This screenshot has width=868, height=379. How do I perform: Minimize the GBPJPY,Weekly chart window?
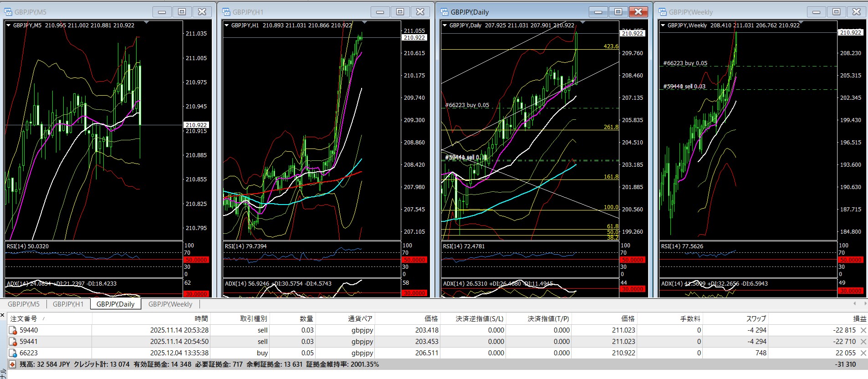click(816, 12)
